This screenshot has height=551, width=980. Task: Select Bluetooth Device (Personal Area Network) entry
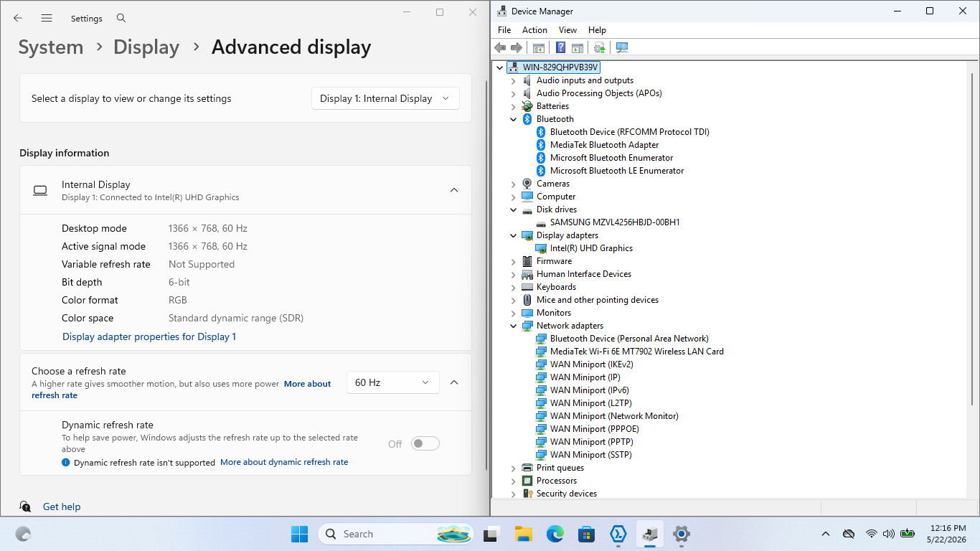point(629,339)
